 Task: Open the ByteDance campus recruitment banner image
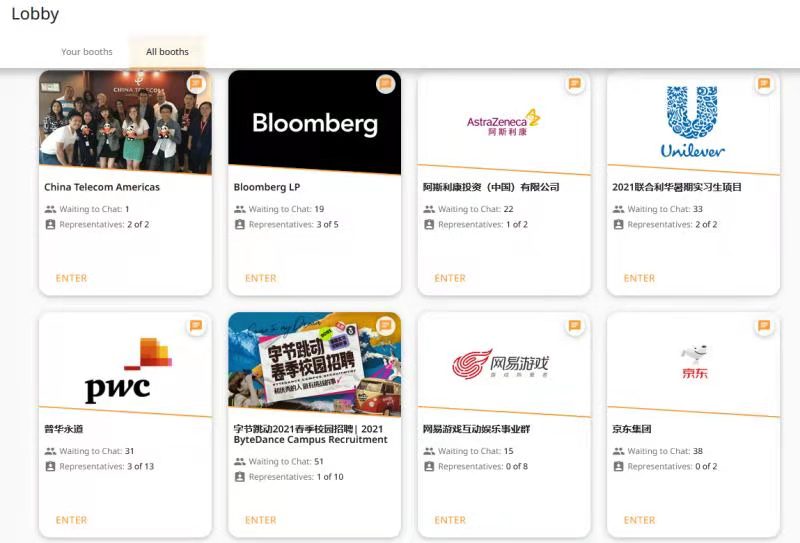pyautogui.click(x=315, y=364)
